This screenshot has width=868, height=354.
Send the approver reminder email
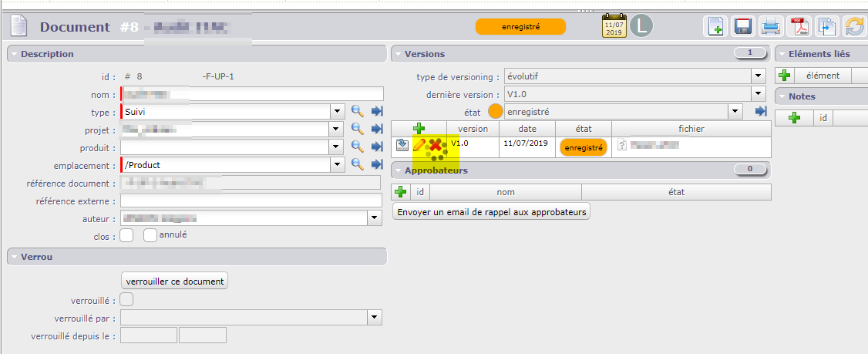tap(491, 212)
